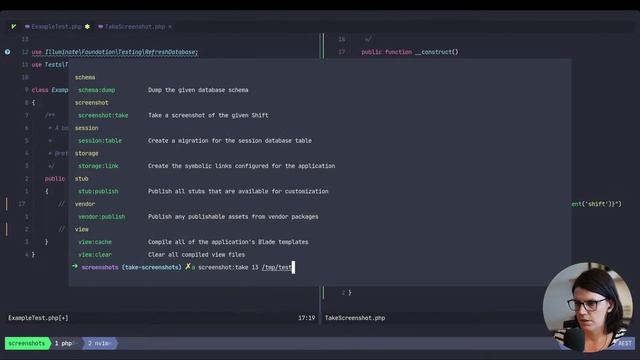Click the 'screenshot' group heading

click(x=91, y=102)
